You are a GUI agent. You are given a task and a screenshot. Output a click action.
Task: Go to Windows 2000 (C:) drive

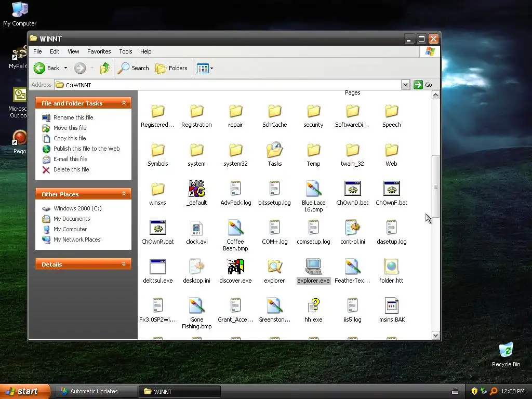point(77,208)
